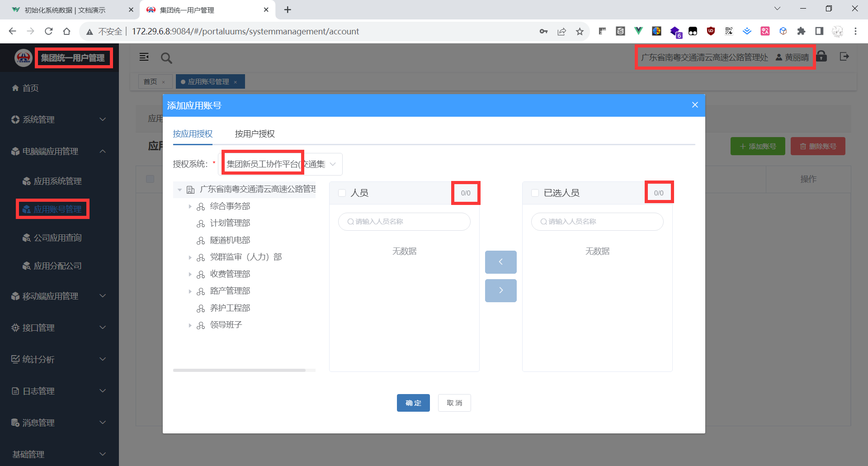Viewport: 868px width, 466px height.
Task: Open the 首页 sidebar menu item
Action: (x=59, y=88)
